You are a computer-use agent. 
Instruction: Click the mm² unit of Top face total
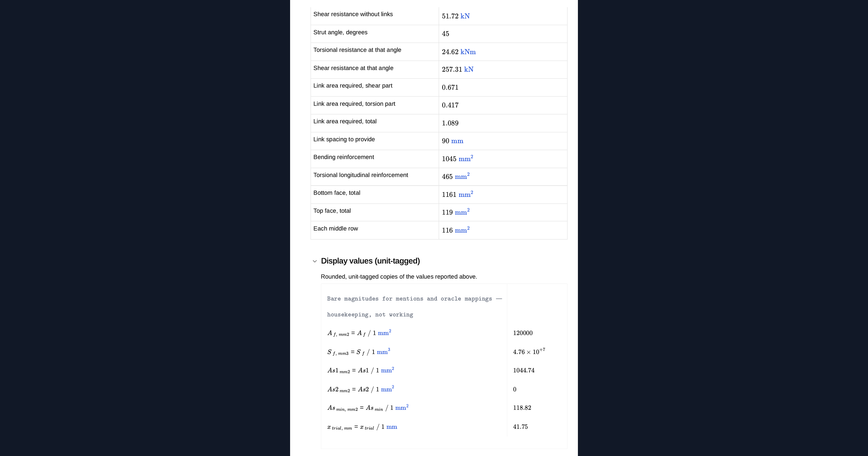coord(462,212)
